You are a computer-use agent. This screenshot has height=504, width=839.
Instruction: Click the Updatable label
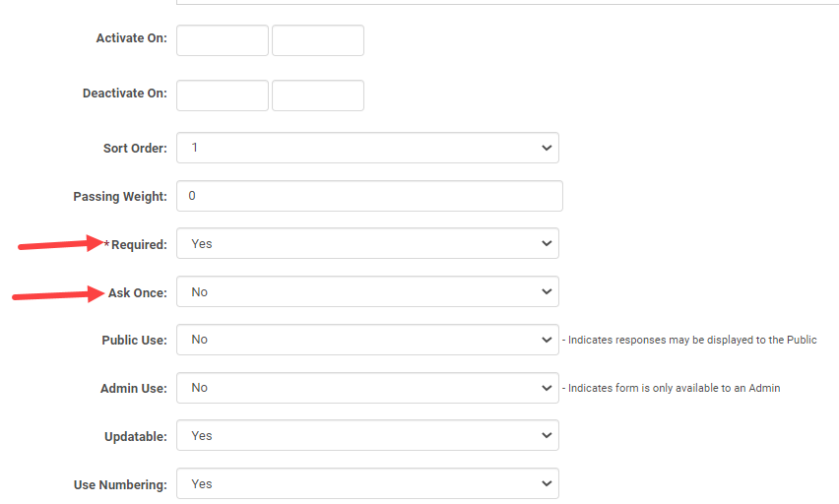tap(136, 437)
